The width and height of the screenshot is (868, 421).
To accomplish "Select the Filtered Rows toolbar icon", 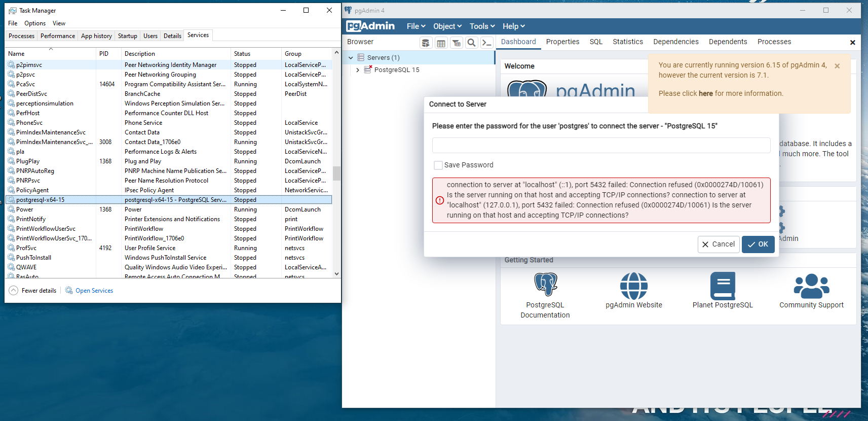I will click(x=456, y=43).
